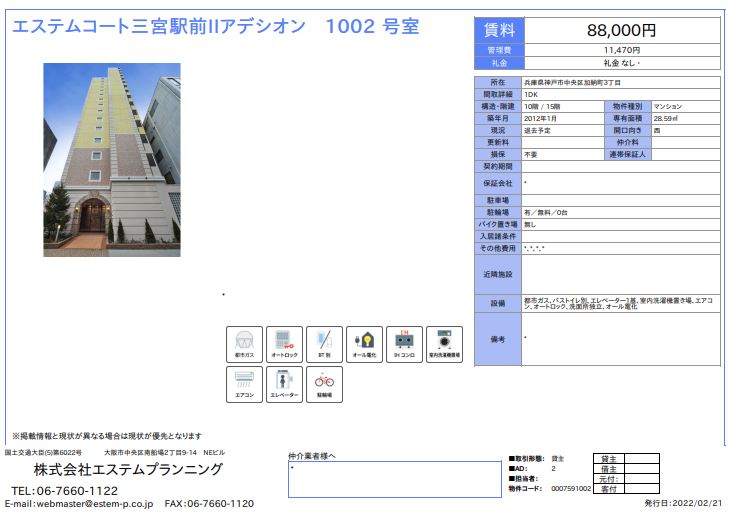Click the address 兵庫県神戸市中央区加納町3丁目

(x=572, y=82)
